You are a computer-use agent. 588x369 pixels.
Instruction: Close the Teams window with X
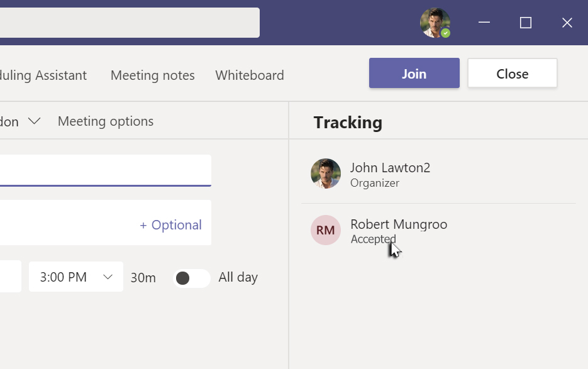tap(567, 23)
